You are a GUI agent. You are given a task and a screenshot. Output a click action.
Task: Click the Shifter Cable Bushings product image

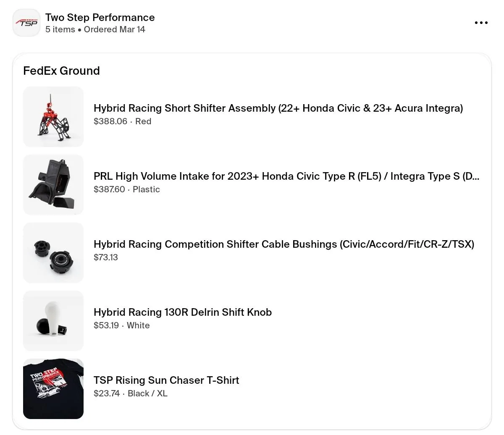tap(53, 252)
